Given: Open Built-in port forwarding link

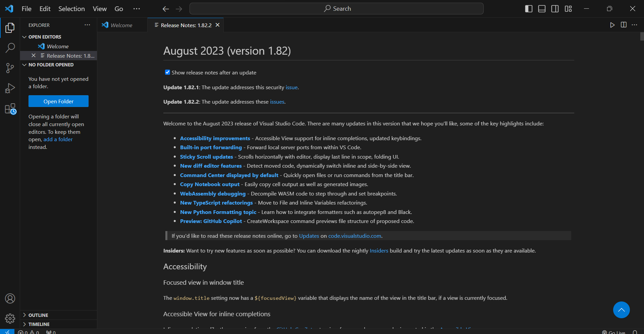Looking at the screenshot, I should point(211,147).
